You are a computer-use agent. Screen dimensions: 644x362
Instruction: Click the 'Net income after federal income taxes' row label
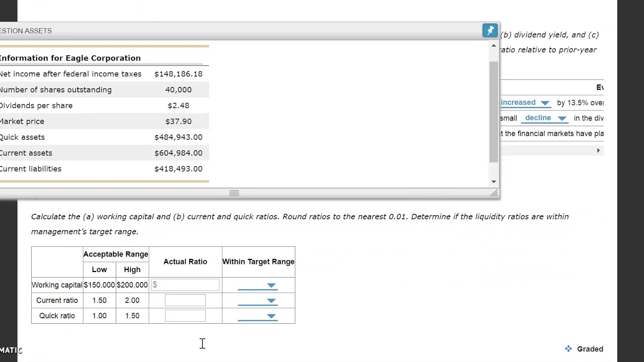(x=71, y=74)
